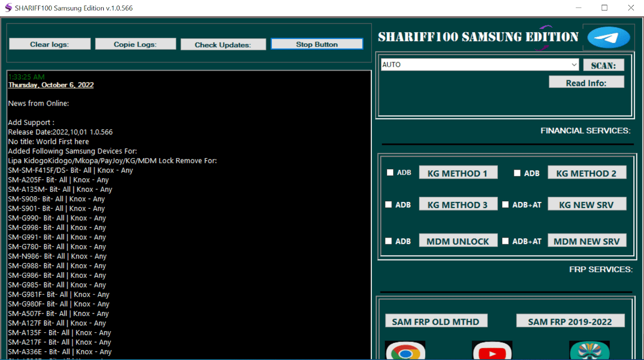This screenshot has width=644, height=360.
Task: Minimize the SHARIFF100 window
Action: (x=578, y=8)
